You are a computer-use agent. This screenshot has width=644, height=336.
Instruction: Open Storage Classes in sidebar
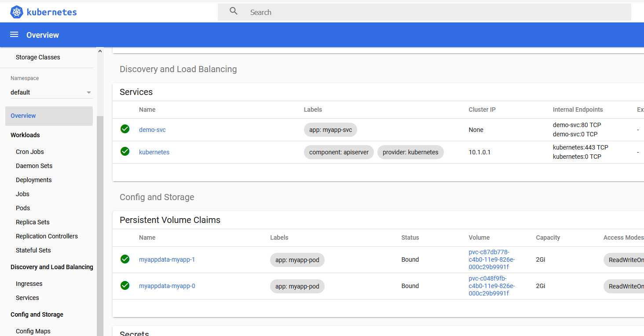[x=38, y=57]
